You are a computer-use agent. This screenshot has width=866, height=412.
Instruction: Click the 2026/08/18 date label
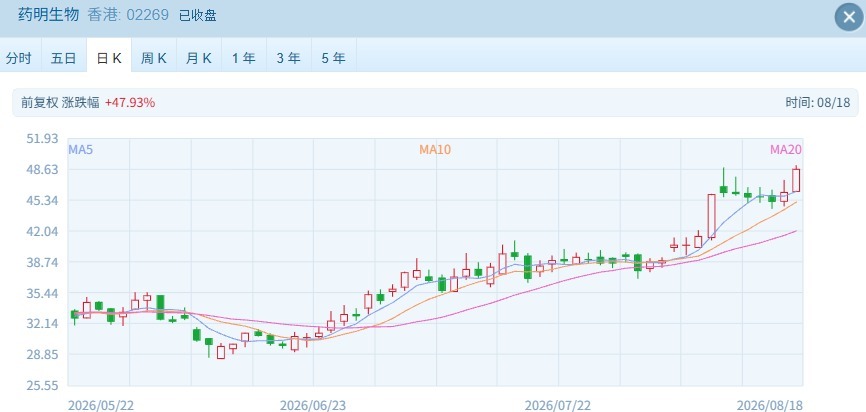[769, 405]
